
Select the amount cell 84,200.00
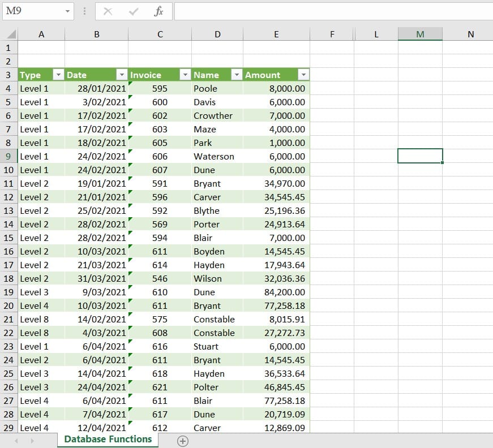(276, 292)
